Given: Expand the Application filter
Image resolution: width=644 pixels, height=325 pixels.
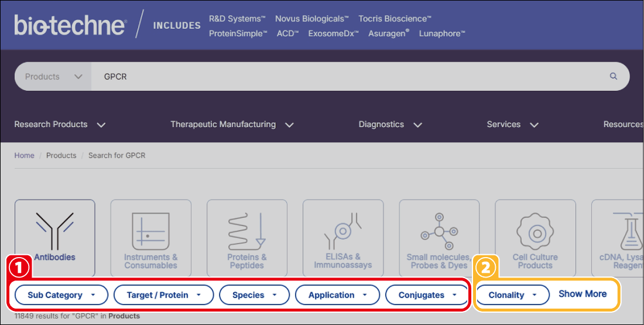Looking at the screenshot, I should (x=338, y=295).
